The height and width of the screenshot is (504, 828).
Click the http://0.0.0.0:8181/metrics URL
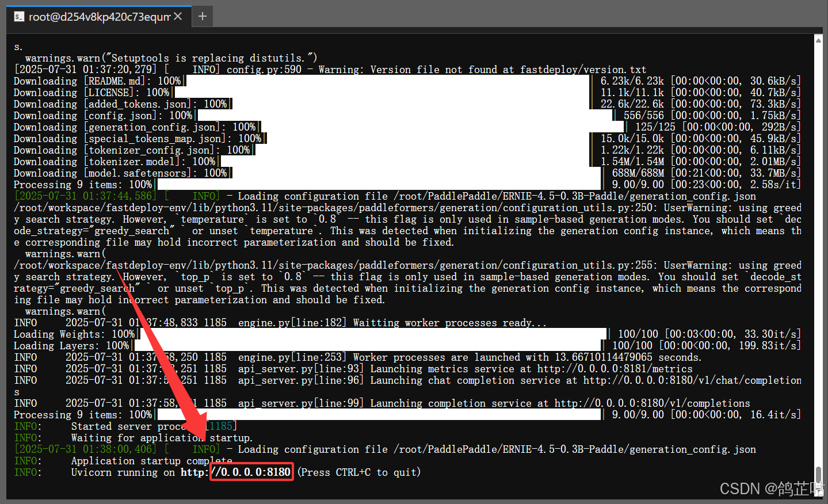coord(615,369)
